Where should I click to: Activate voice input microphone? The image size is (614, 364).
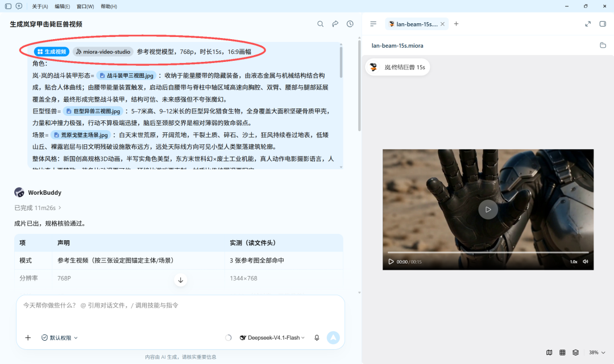pyautogui.click(x=317, y=338)
